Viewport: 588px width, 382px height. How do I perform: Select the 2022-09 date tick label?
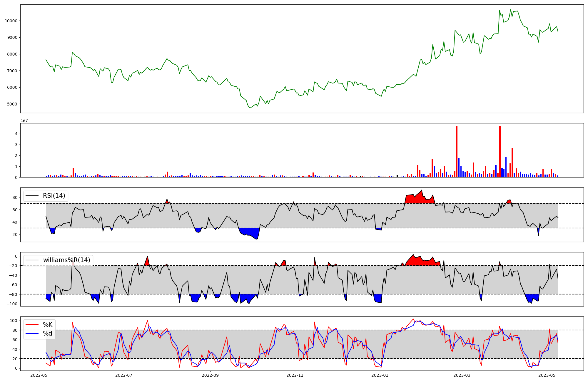(211, 375)
